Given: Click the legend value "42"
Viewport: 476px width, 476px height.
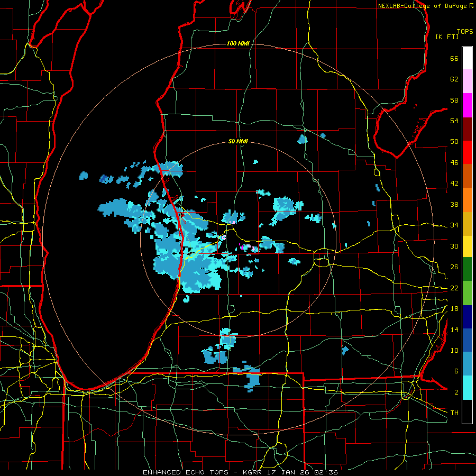Looking at the screenshot, I should pyautogui.click(x=454, y=184).
